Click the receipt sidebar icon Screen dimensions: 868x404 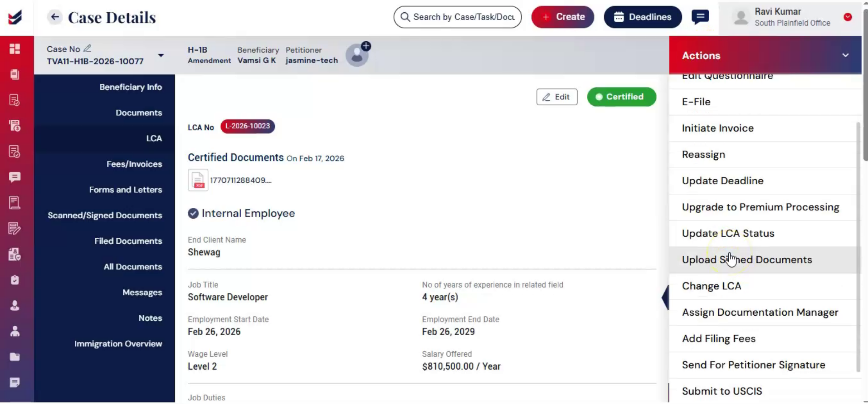[14, 203]
